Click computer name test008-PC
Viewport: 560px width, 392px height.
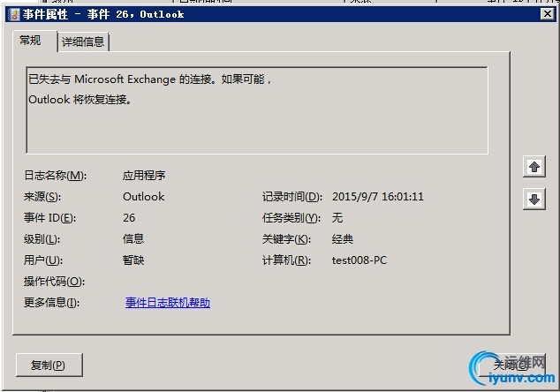359,260
